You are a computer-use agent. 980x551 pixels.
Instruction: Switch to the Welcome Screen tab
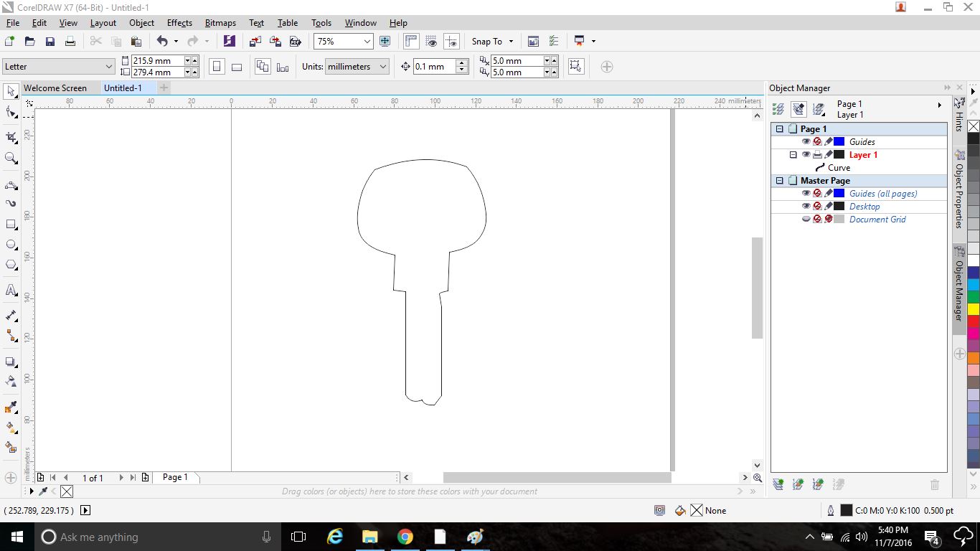(55, 88)
